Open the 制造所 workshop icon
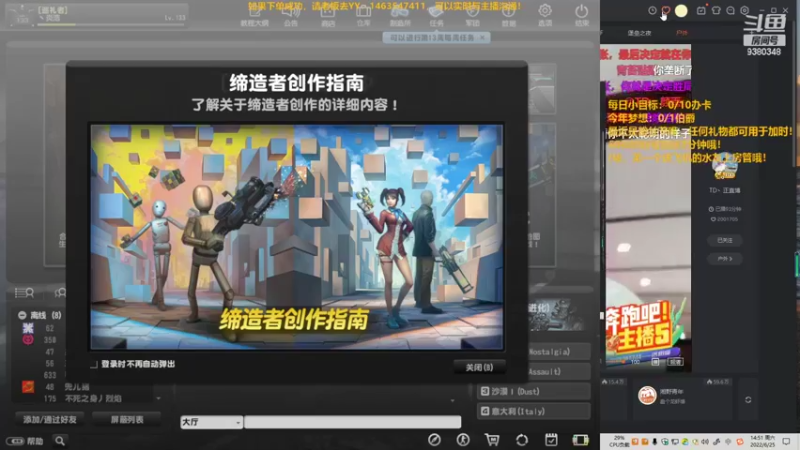The width and height of the screenshot is (800, 450). coord(400,16)
